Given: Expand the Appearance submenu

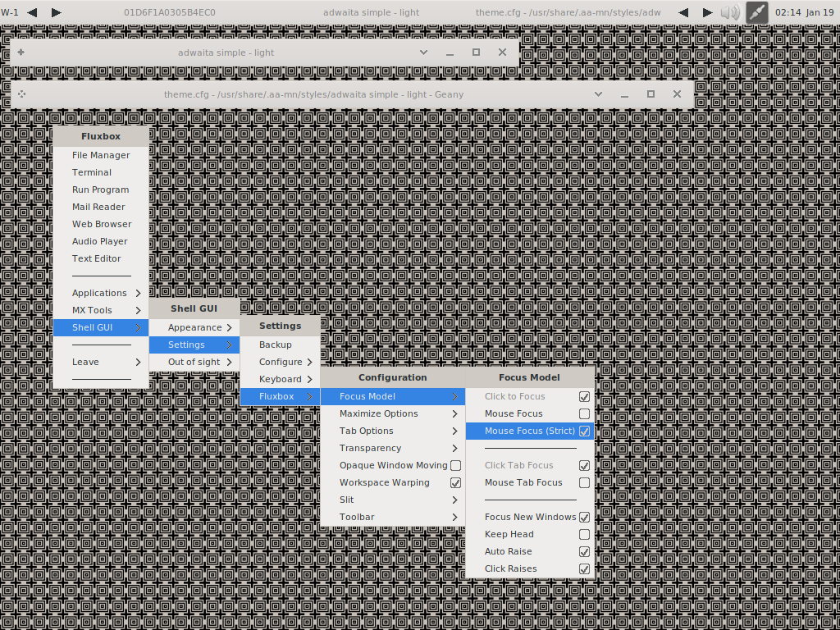Looking at the screenshot, I should pyautogui.click(x=194, y=327).
